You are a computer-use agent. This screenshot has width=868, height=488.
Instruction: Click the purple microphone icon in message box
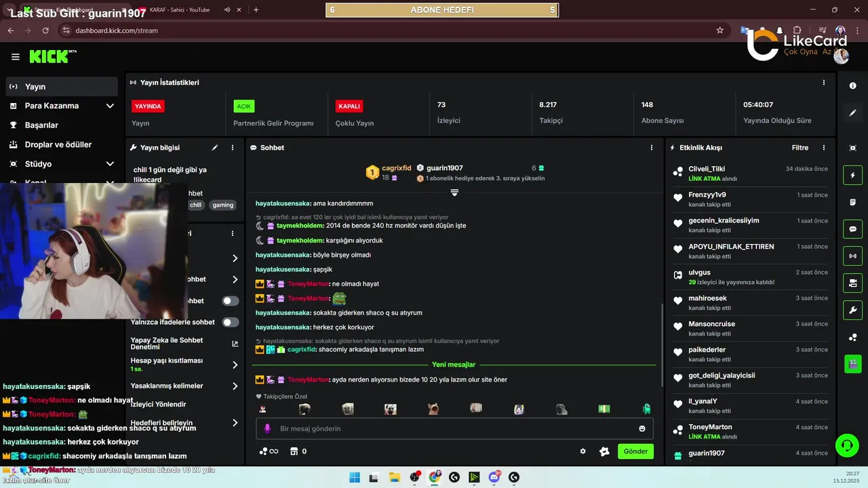click(267, 428)
